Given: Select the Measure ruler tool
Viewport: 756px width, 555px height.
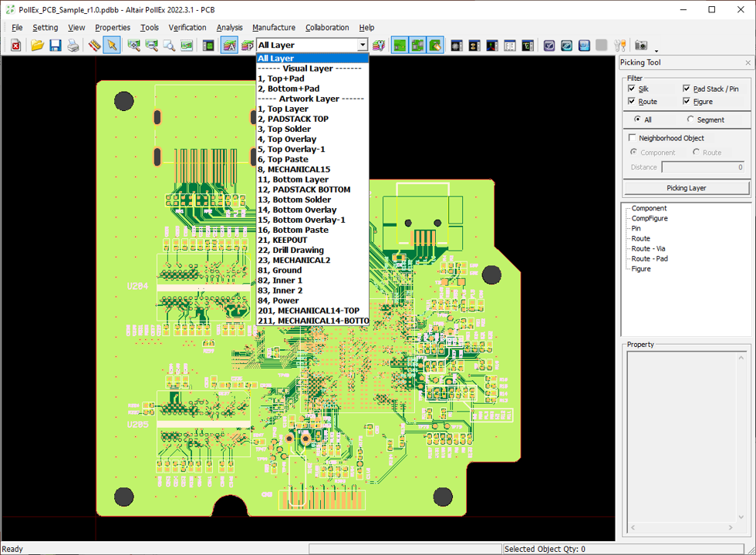Looking at the screenshot, I should 95,45.
